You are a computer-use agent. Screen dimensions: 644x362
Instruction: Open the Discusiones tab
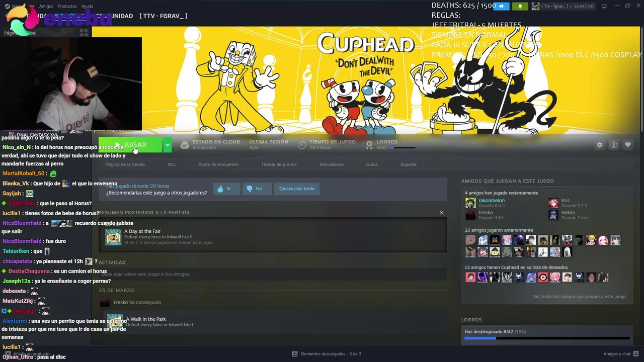(x=332, y=164)
